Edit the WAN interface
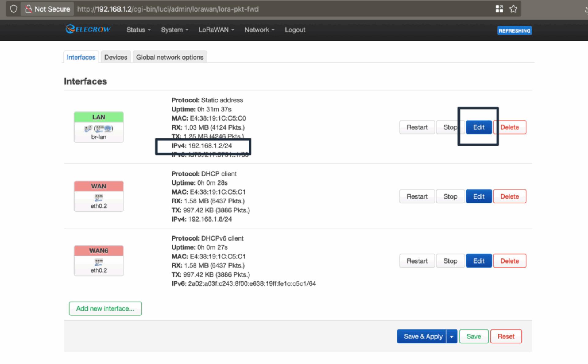The width and height of the screenshot is (588, 364). [479, 197]
